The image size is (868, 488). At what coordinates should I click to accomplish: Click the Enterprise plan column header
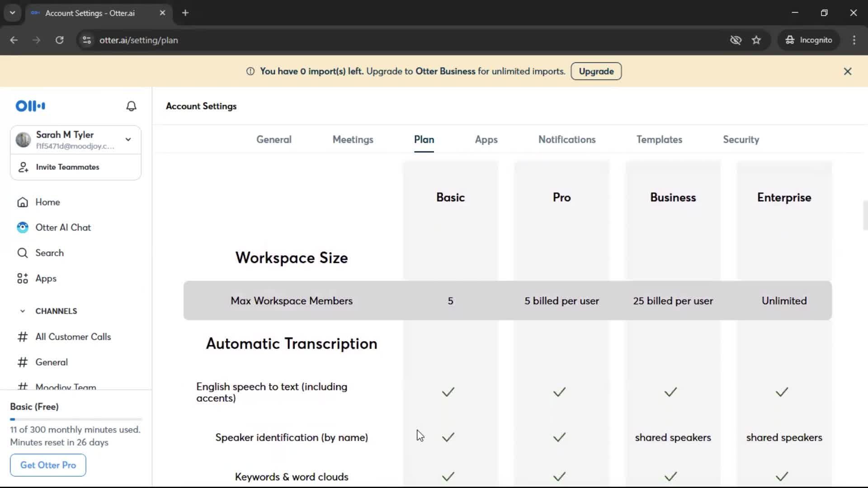(x=784, y=197)
